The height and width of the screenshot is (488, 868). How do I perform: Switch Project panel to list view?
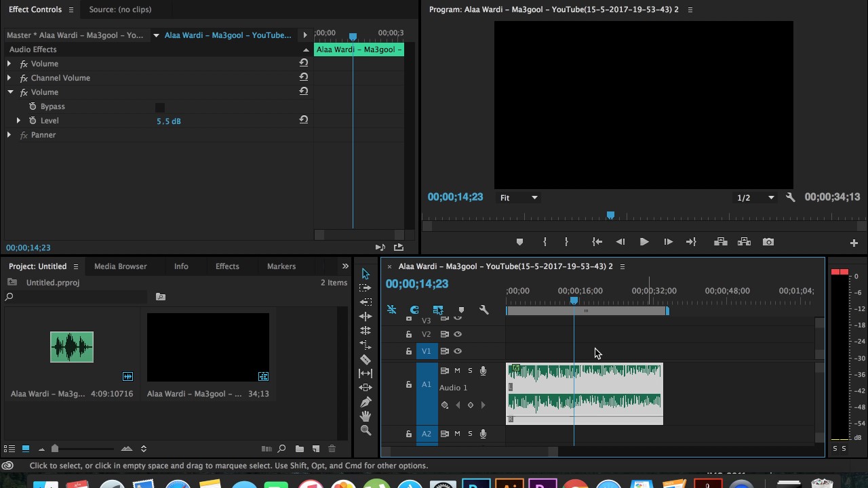click(x=9, y=449)
